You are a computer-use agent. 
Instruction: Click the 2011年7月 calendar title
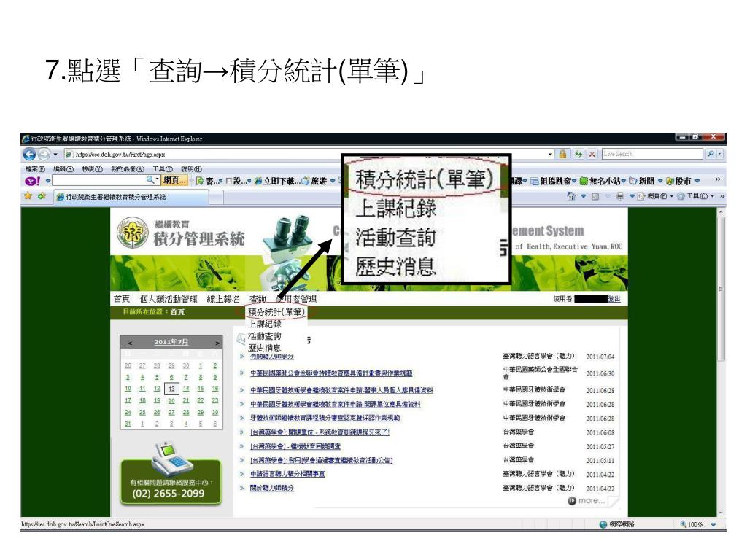171,342
